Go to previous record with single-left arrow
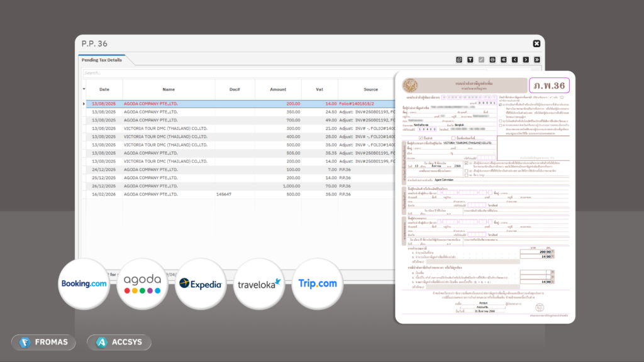The image size is (644, 362). pos(514,60)
